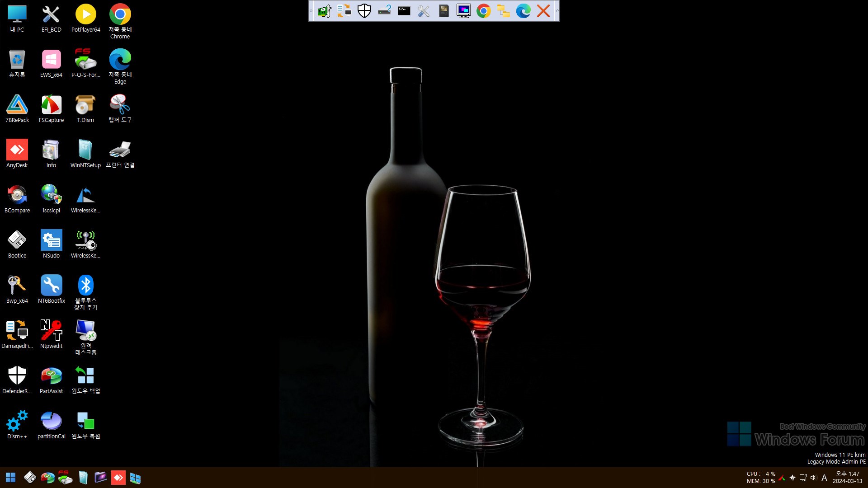Open the clock showing 오후 1:47
This screenshot has height=488, width=868.
pos(847,478)
